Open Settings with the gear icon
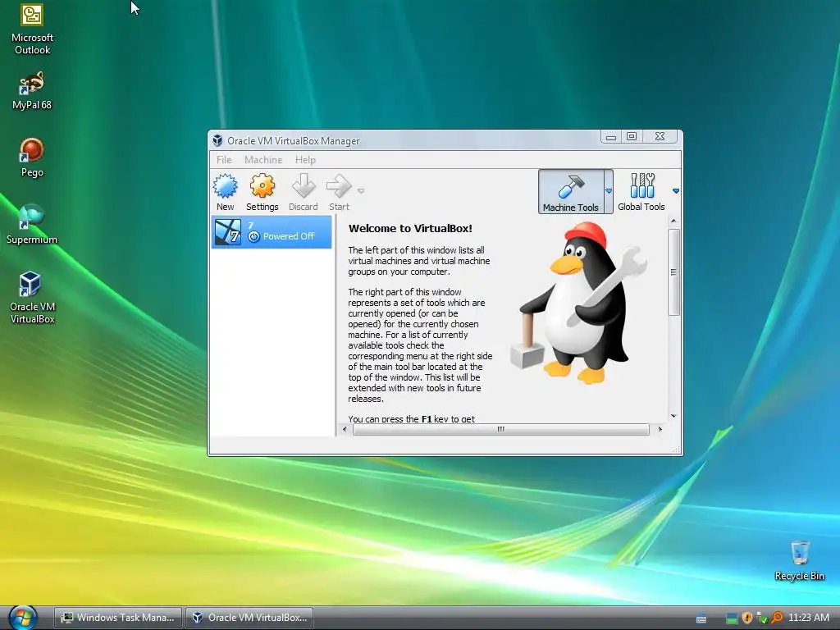 262,186
